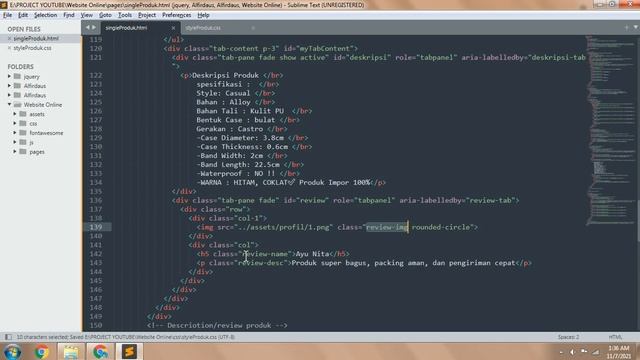Click Sublime Text taskbar icon

(x=129, y=351)
